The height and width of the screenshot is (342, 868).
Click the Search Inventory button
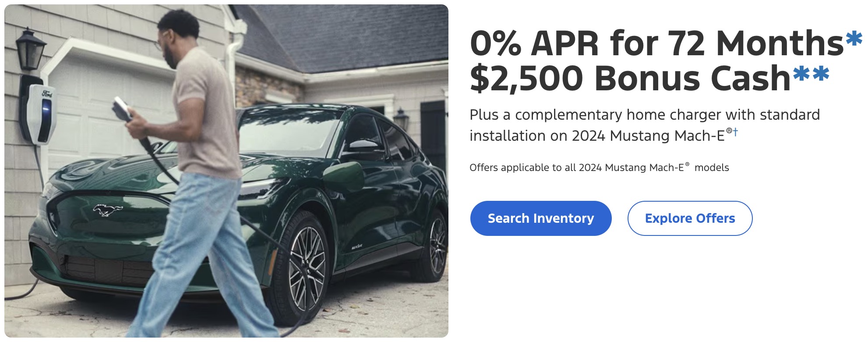[x=541, y=218]
